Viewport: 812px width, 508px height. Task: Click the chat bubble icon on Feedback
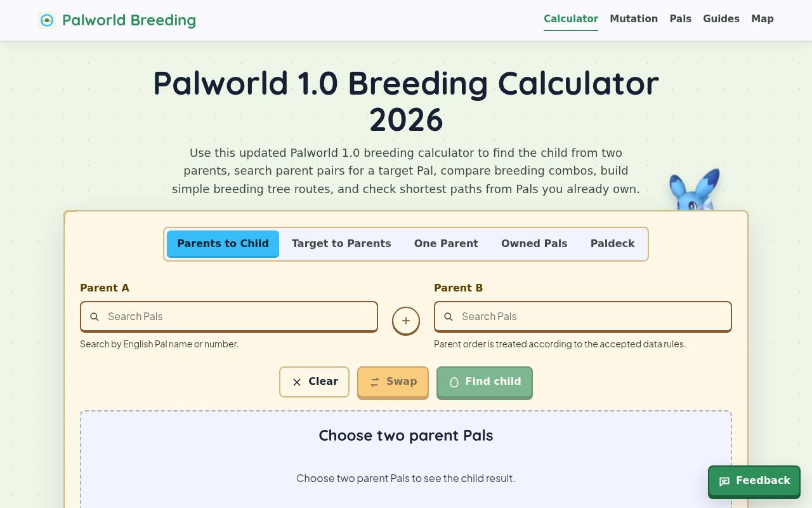coord(724,481)
